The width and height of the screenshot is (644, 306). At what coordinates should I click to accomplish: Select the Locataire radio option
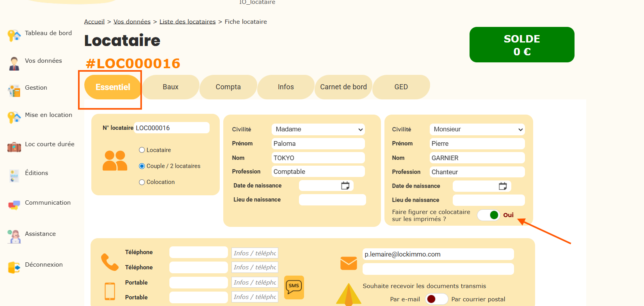click(142, 150)
